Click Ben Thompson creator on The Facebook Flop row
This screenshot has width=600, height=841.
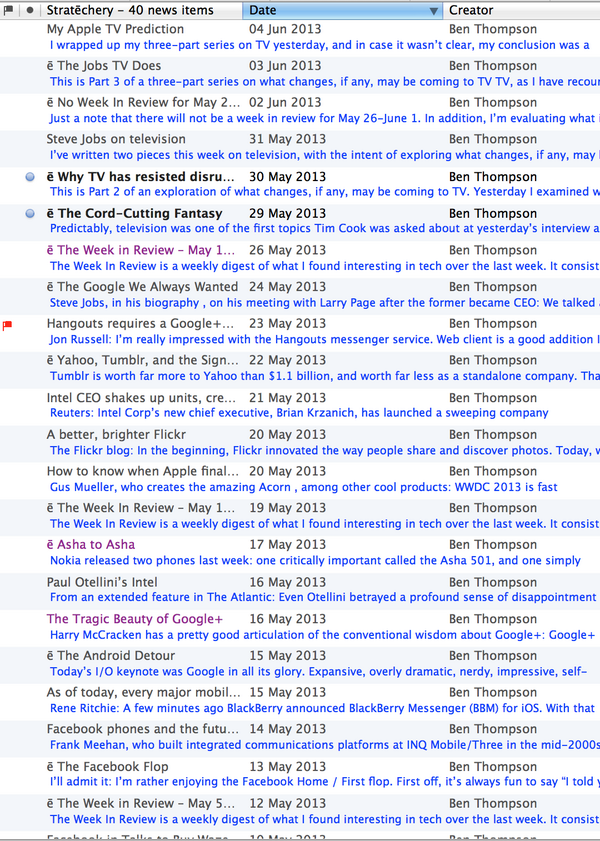493,766
